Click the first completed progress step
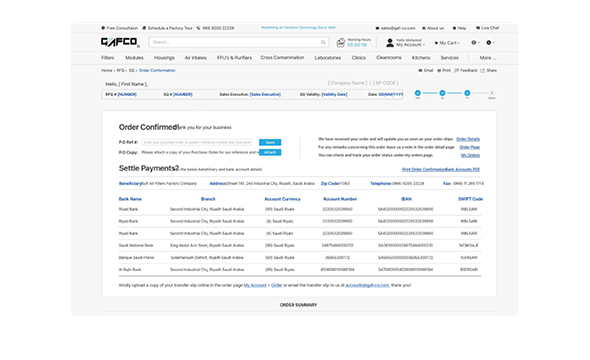The width and height of the screenshot is (590, 360). 418,93
